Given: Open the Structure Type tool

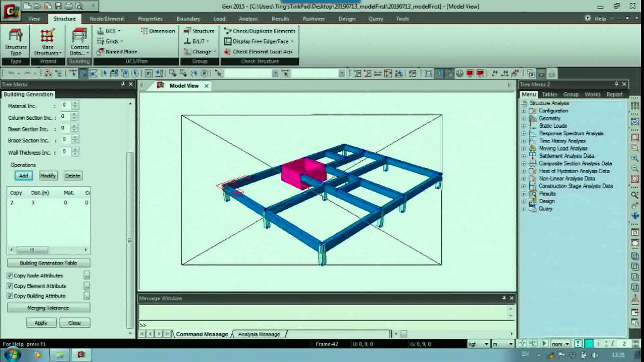Looking at the screenshot, I should pos(16,42).
